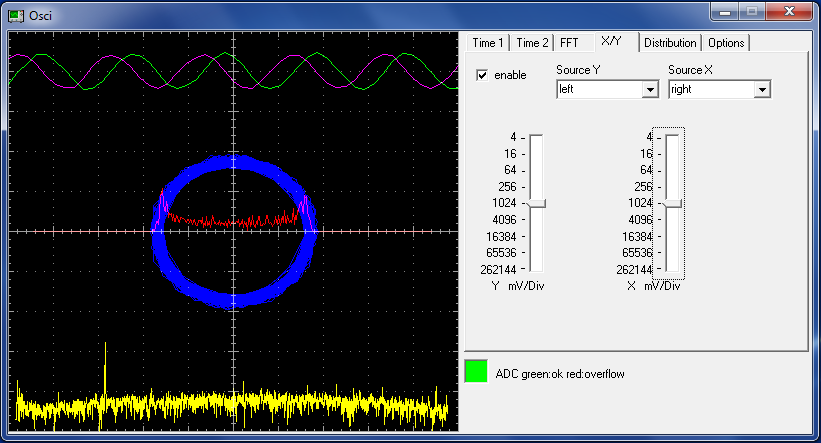
Task: Click the Osci application icon in title bar
Action: pyautogui.click(x=15, y=15)
